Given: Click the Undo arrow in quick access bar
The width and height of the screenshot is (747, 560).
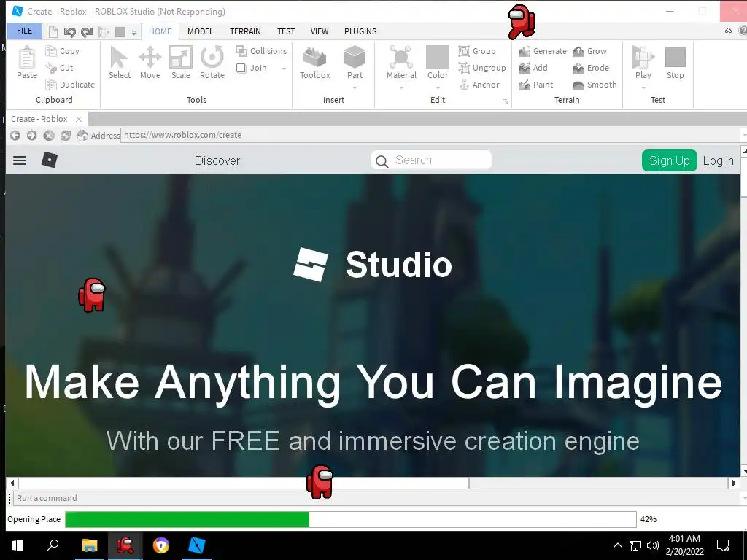Looking at the screenshot, I should [x=69, y=32].
